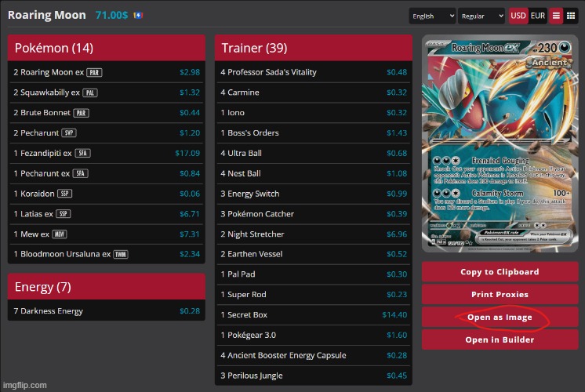The image size is (585, 392).
Task: Select the 2 Night Stretcher row
Action: (x=314, y=234)
